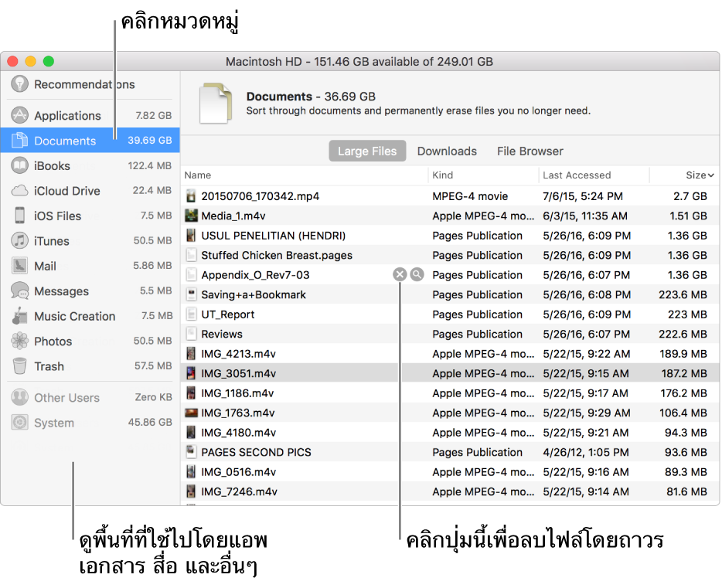Viewport: 722px width, 588px height.
Task: Click the large Documents header icon
Action: point(215,103)
